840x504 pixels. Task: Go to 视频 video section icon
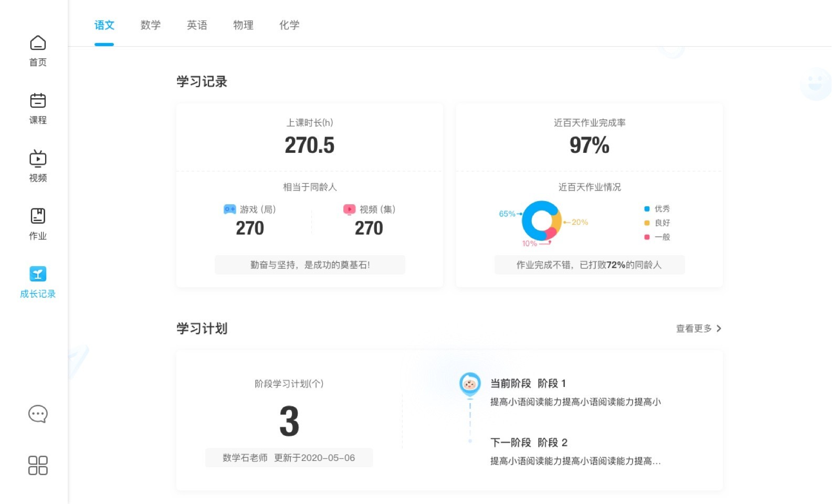(38, 159)
